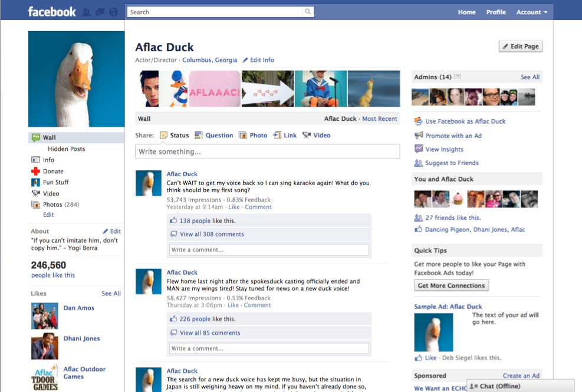Screen dimensions: 582x392
Task: Choose the Video share icon
Action: 307,136
